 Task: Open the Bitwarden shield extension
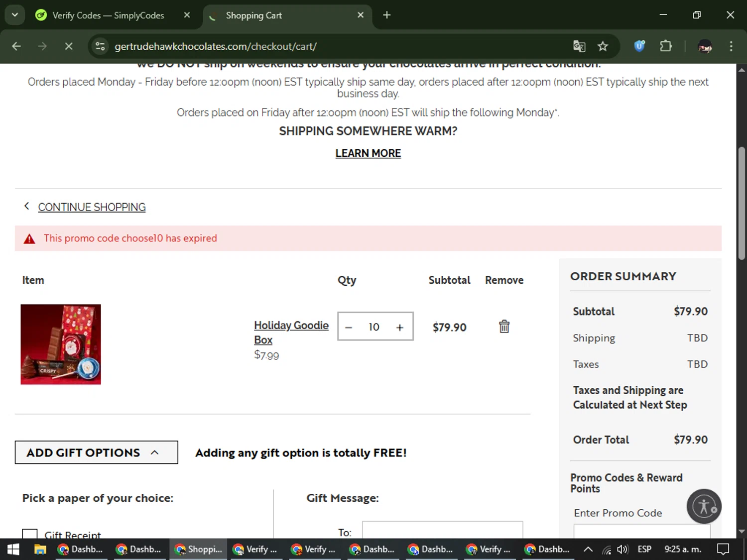pos(639,46)
